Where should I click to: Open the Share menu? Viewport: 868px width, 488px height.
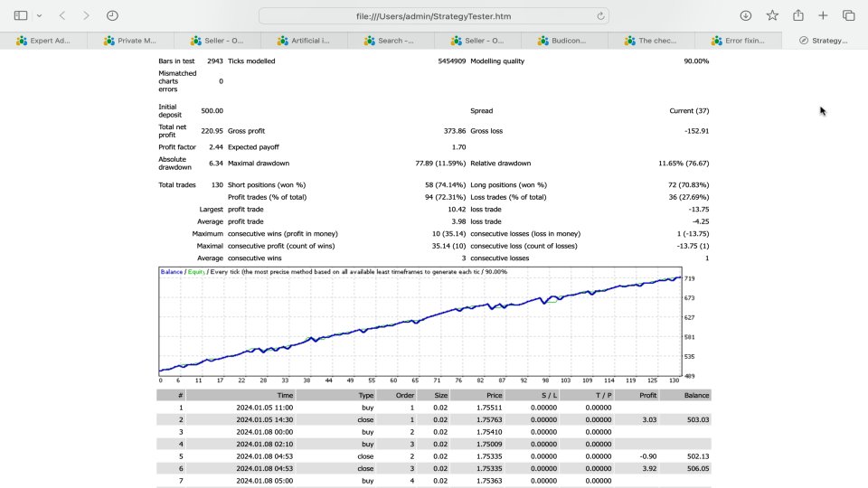797,15
